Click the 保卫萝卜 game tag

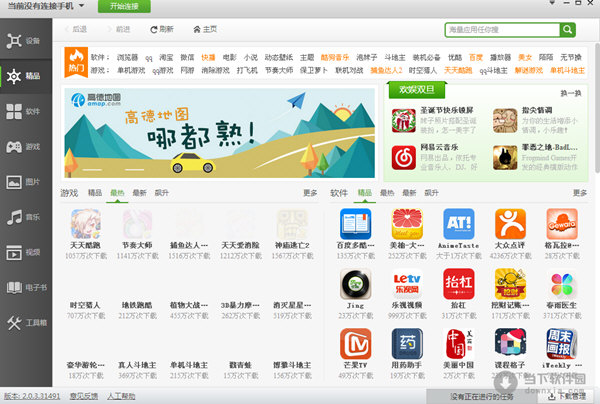(313, 70)
